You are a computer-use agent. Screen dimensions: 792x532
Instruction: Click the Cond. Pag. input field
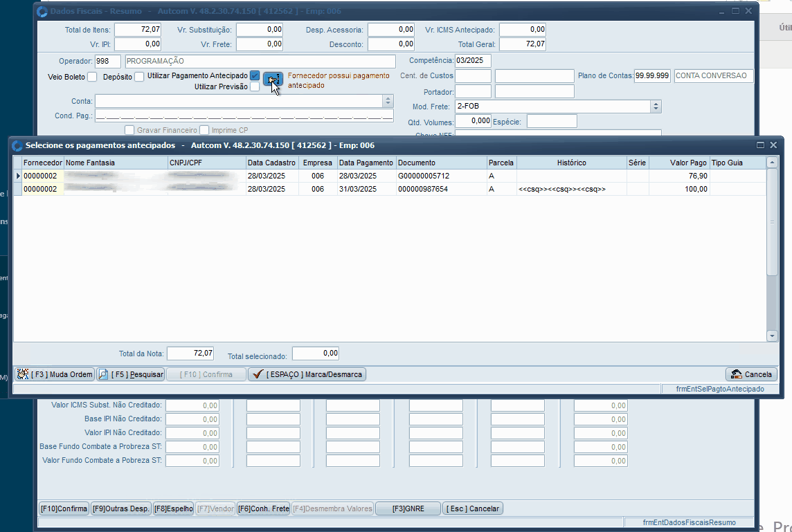244,116
